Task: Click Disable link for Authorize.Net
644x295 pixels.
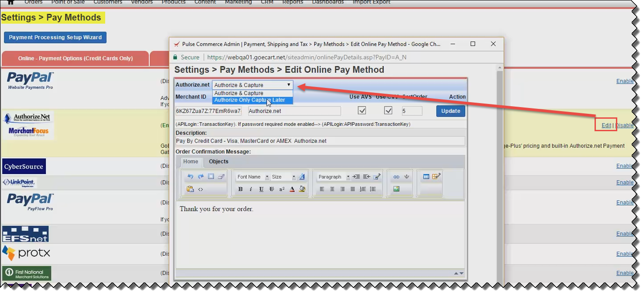Action: 624,125
